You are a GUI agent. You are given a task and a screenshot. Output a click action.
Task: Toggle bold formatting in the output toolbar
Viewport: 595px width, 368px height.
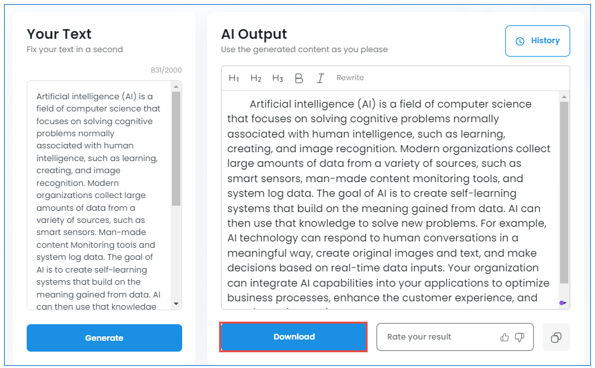click(299, 78)
